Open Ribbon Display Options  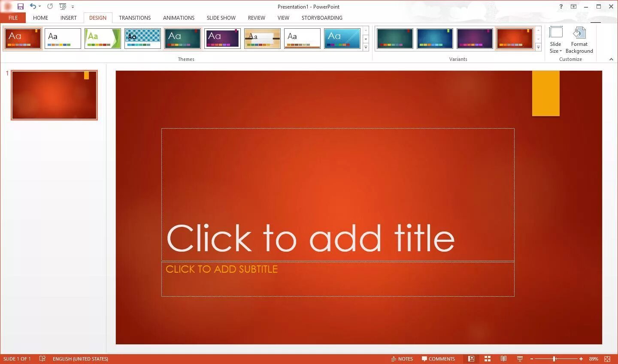click(x=573, y=6)
